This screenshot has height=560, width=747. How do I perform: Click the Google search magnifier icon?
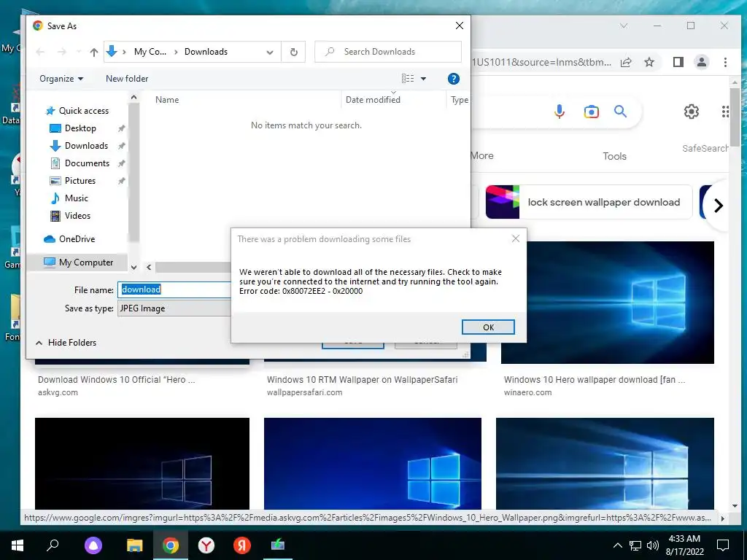(x=620, y=112)
